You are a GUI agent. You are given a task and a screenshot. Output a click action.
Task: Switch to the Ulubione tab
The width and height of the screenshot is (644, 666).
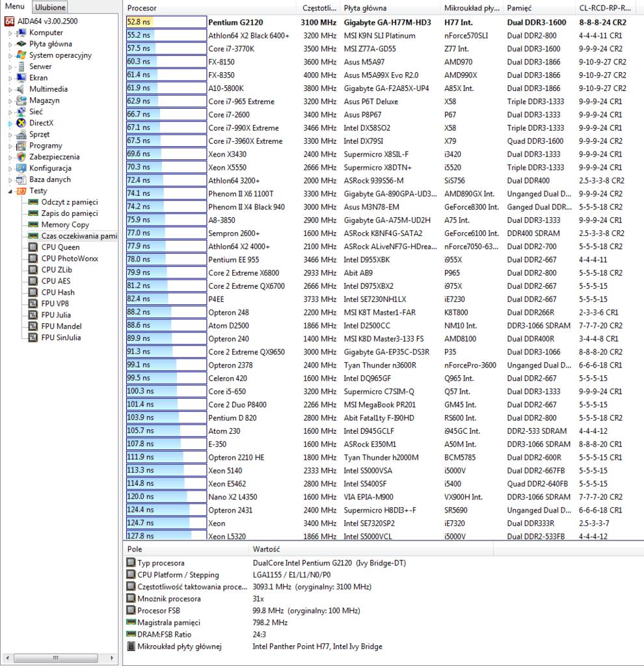[51, 7]
